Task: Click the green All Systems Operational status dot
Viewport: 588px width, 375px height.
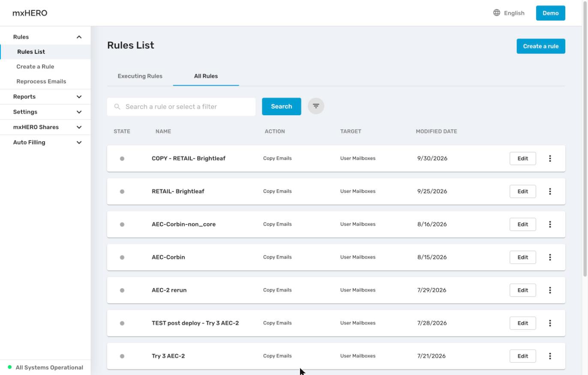Action: tap(10, 367)
